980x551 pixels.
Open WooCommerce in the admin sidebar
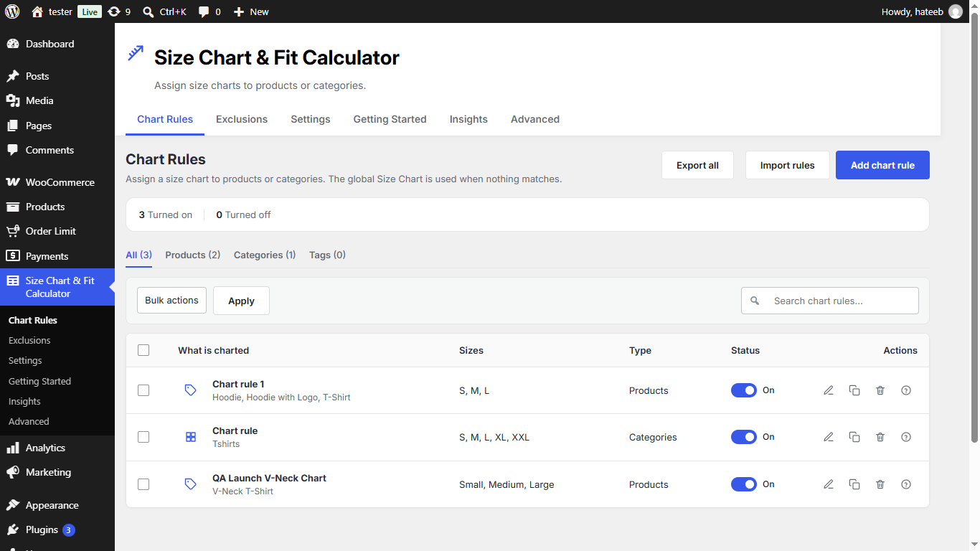click(x=57, y=182)
